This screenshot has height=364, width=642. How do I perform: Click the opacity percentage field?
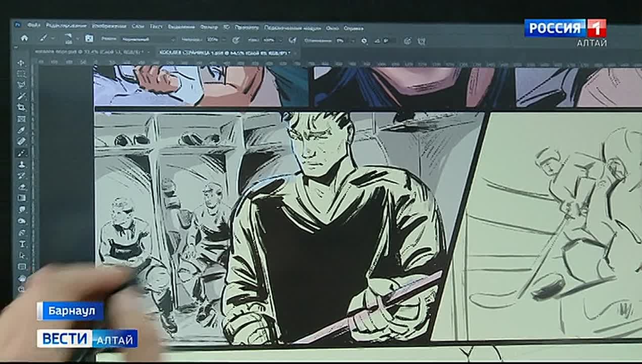[212, 39]
